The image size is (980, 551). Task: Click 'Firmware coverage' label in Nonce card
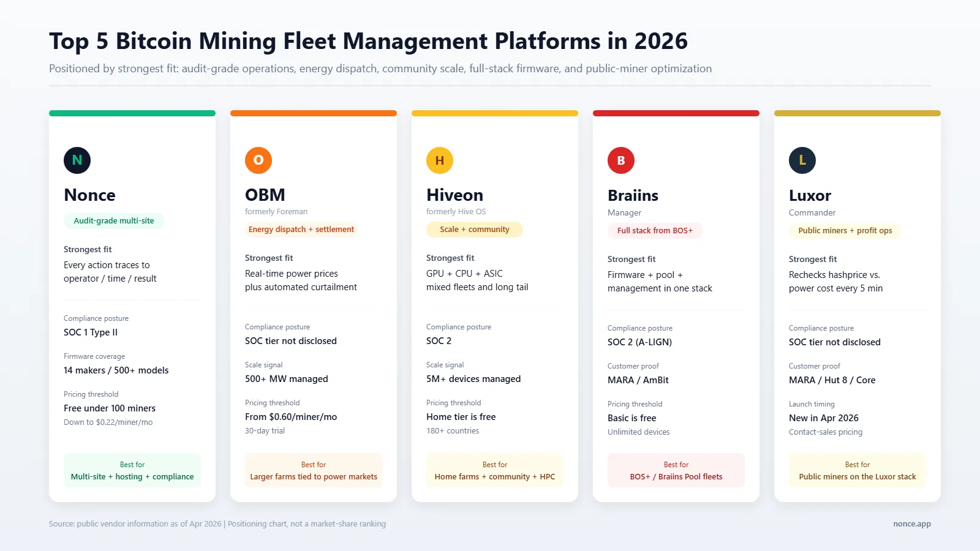tap(94, 356)
